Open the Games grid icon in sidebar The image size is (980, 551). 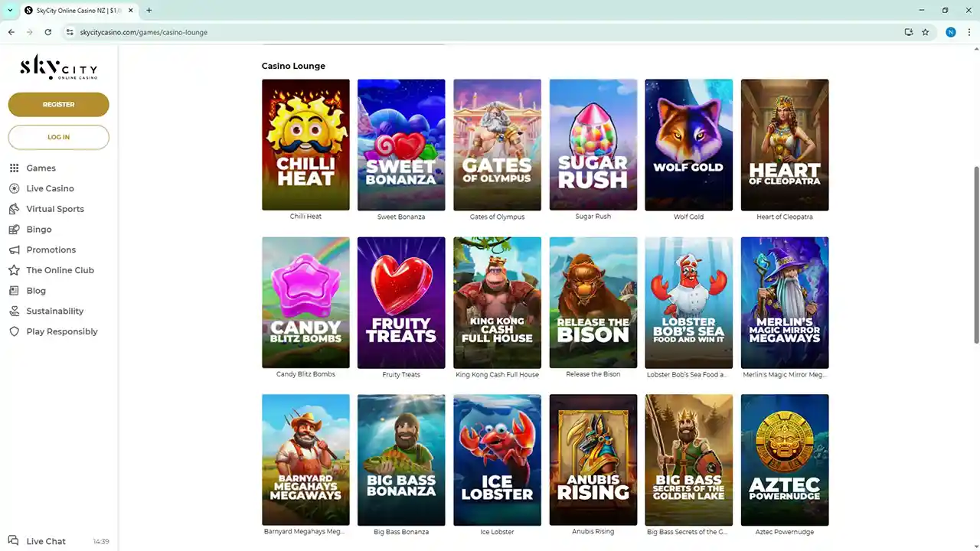(x=14, y=168)
